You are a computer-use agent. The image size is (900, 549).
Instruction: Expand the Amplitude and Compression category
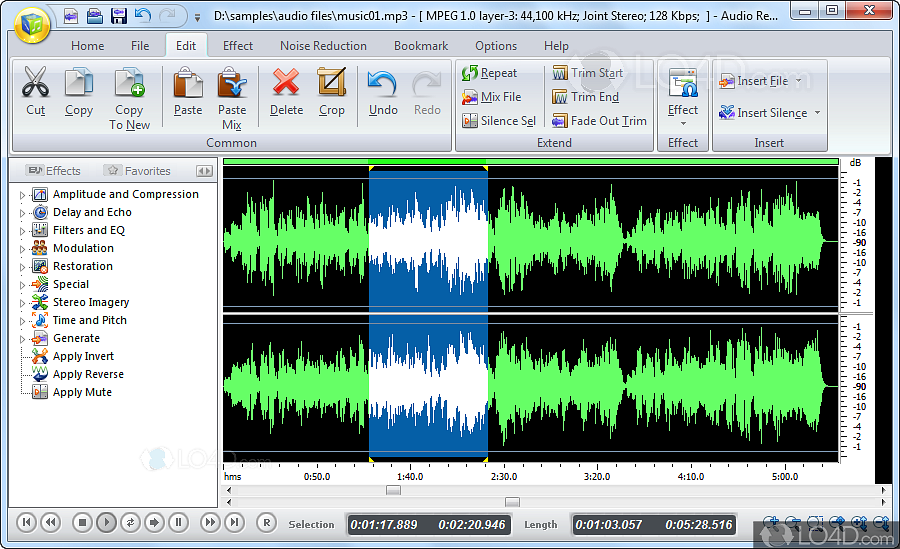23,195
